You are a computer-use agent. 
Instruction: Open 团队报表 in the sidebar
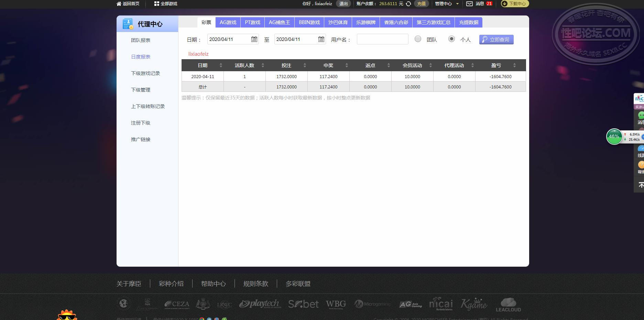141,40
